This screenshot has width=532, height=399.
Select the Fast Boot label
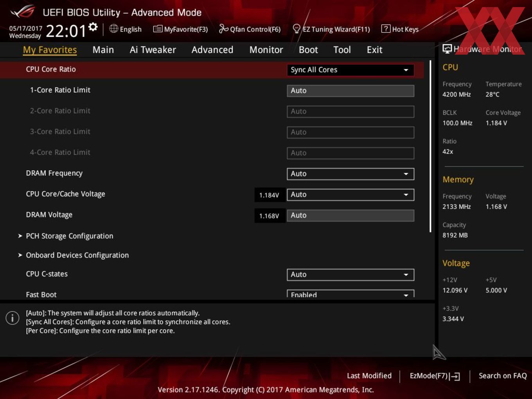click(41, 295)
